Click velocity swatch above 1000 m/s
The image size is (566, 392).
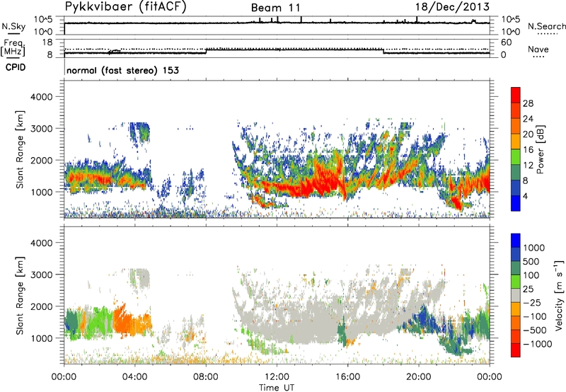click(516, 241)
